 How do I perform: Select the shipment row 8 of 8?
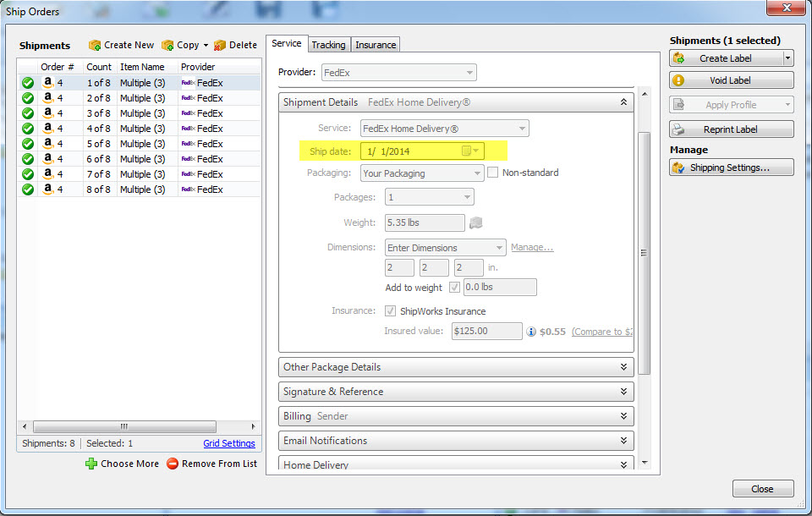coord(139,189)
